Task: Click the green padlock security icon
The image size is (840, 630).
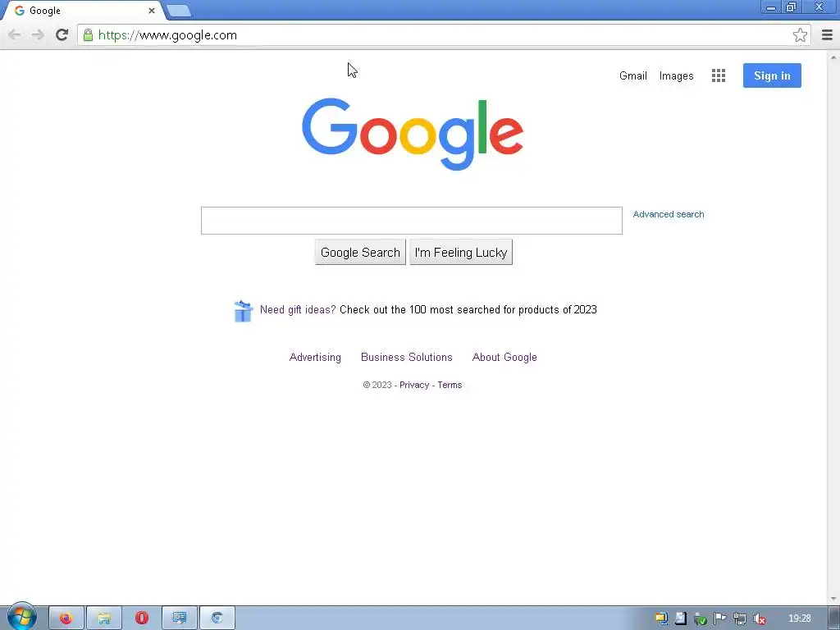Action: [x=88, y=35]
